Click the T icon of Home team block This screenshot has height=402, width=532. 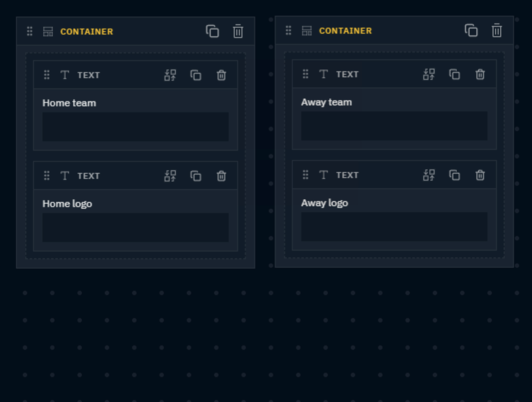pyautogui.click(x=65, y=75)
